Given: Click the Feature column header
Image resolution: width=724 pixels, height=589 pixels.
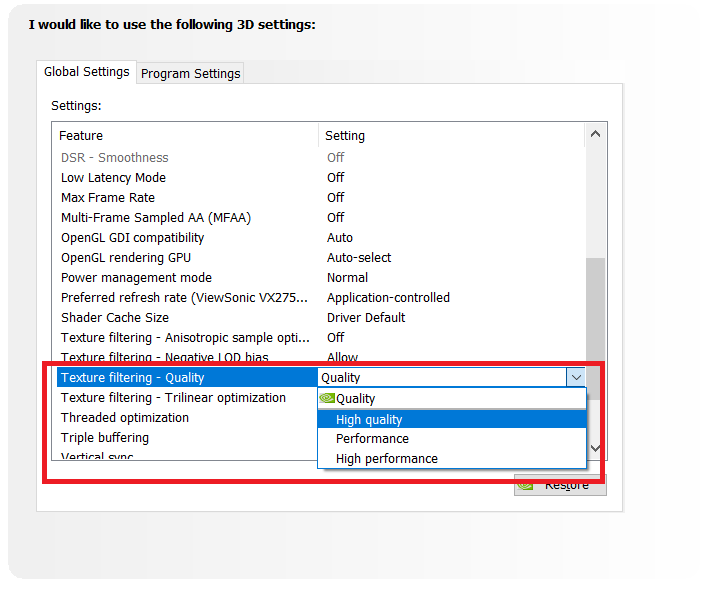Looking at the screenshot, I should 81,135.
